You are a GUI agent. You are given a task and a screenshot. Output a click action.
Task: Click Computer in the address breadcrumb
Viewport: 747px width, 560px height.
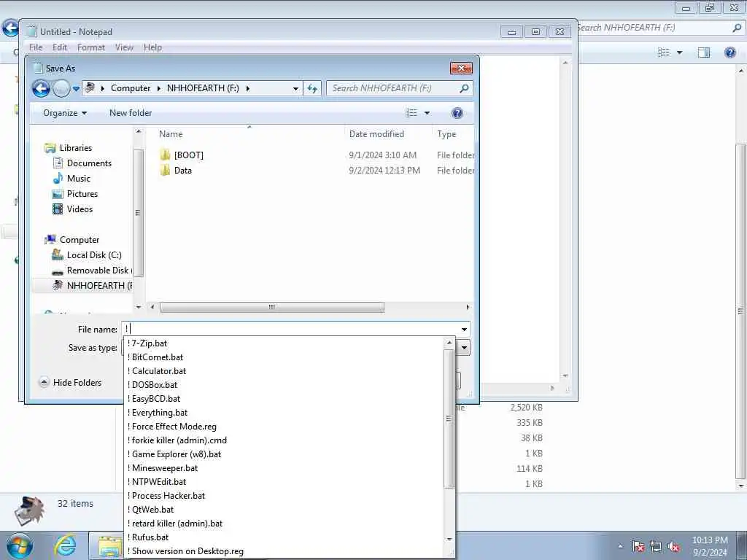(131, 88)
